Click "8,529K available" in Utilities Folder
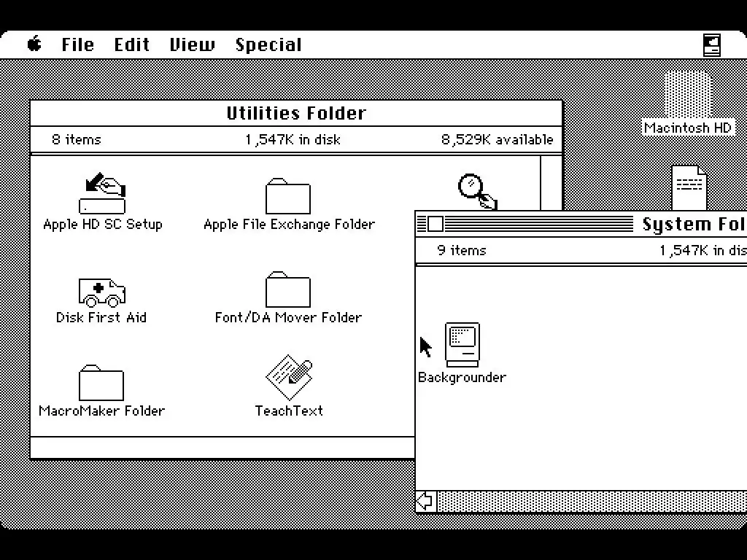The image size is (747, 560). (x=497, y=140)
